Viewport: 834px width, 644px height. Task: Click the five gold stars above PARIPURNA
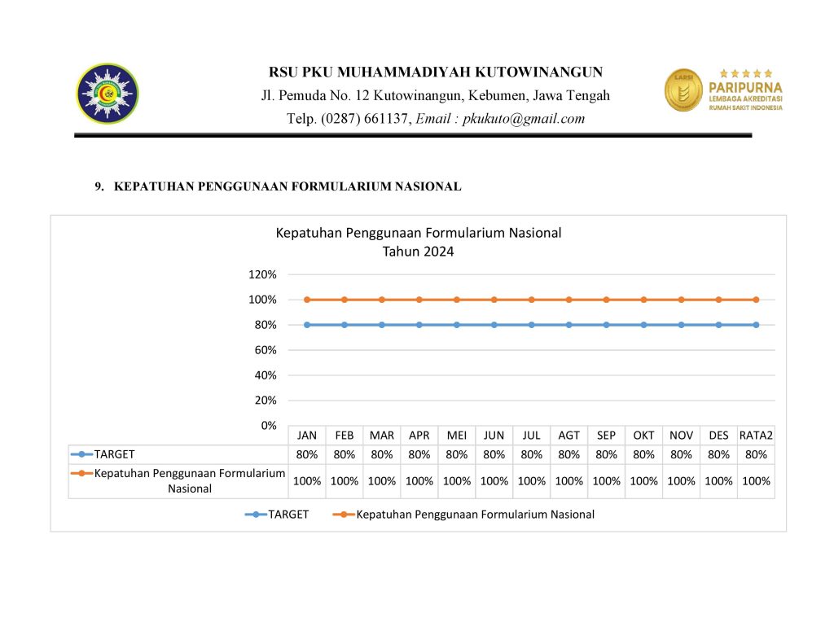(x=746, y=73)
